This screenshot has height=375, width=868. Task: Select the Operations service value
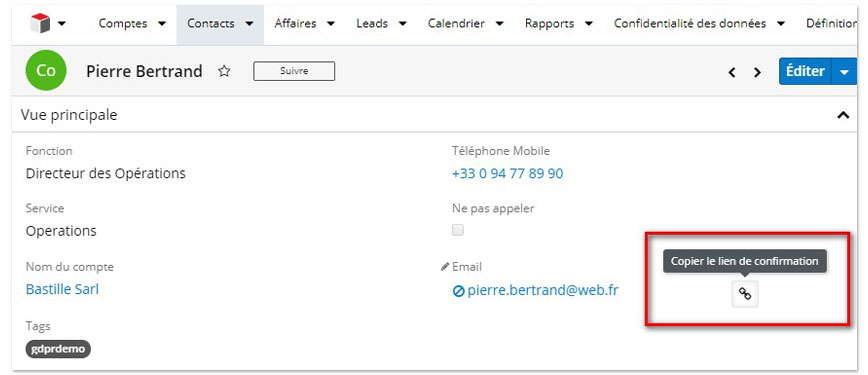pyautogui.click(x=61, y=231)
